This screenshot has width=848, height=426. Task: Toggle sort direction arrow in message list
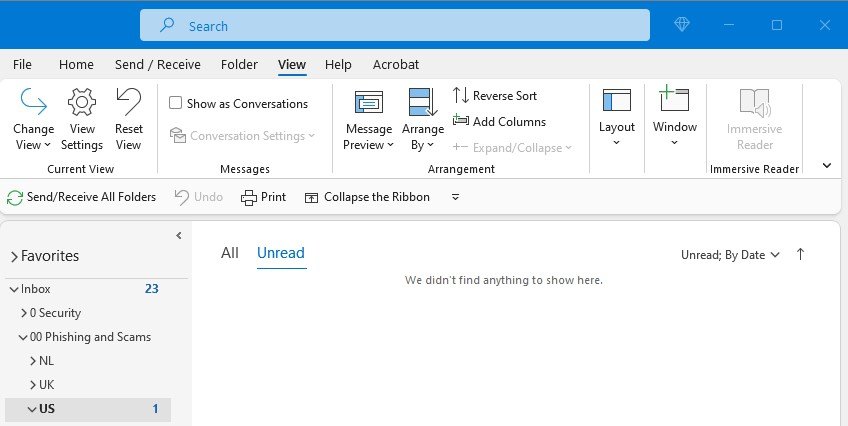tap(800, 254)
